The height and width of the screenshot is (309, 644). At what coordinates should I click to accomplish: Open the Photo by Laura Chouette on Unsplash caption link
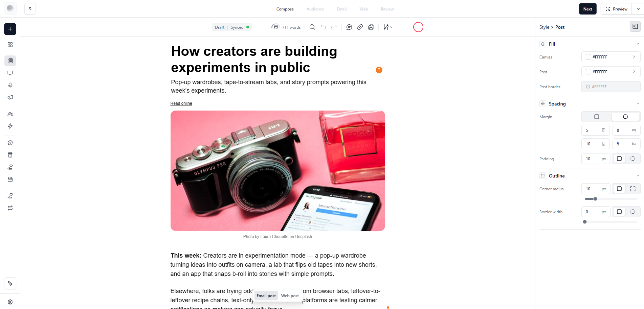277,237
